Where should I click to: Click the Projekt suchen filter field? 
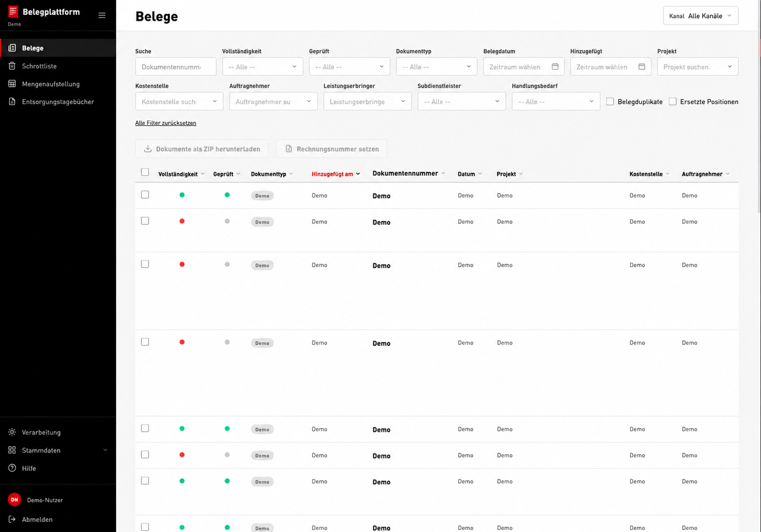[698, 66]
